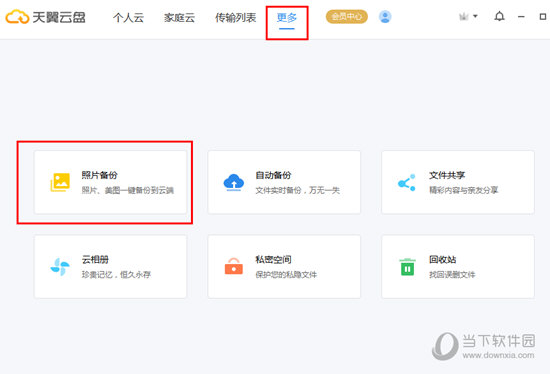Open the 传输列表 tab
This screenshot has width=550, height=374.
(x=235, y=17)
